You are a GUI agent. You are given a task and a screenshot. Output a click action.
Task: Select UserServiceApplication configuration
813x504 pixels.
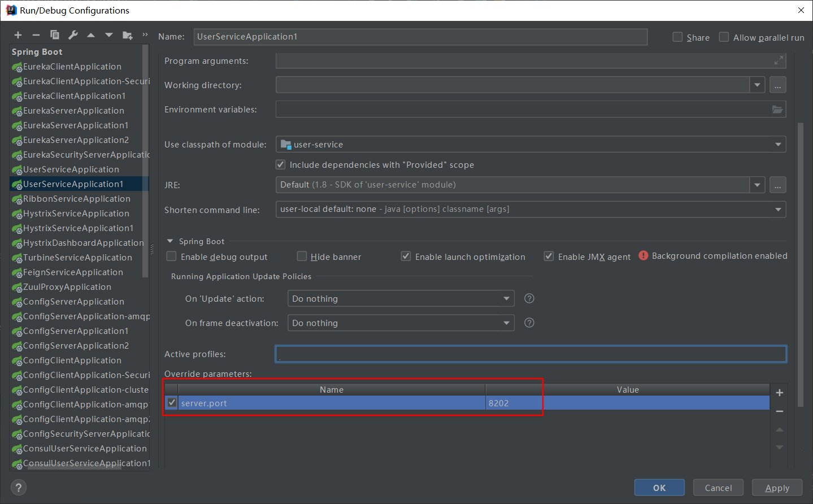point(71,170)
